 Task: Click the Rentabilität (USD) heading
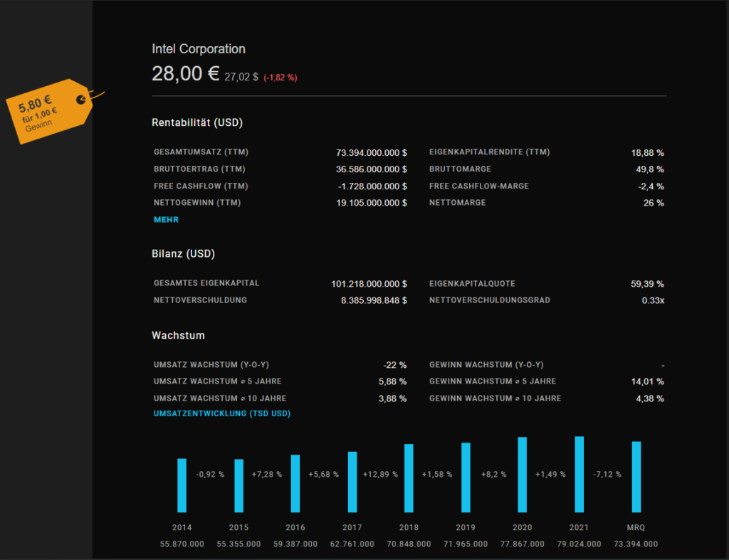coord(197,122)
